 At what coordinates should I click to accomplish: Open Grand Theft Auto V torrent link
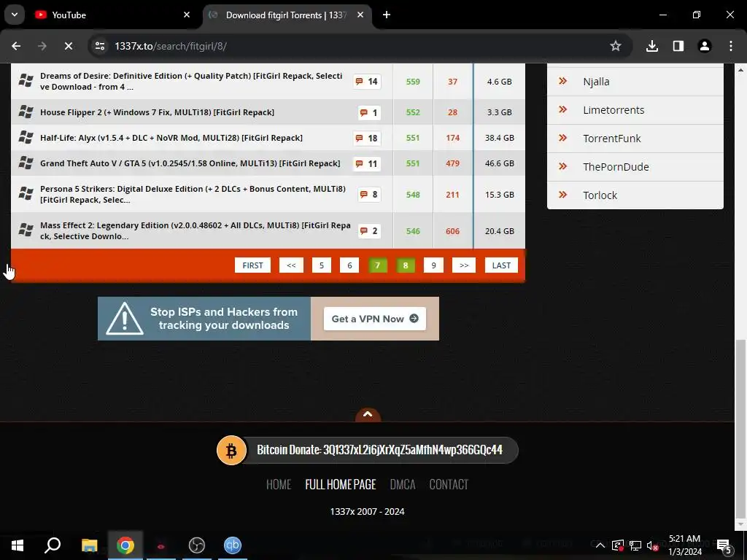190,163
